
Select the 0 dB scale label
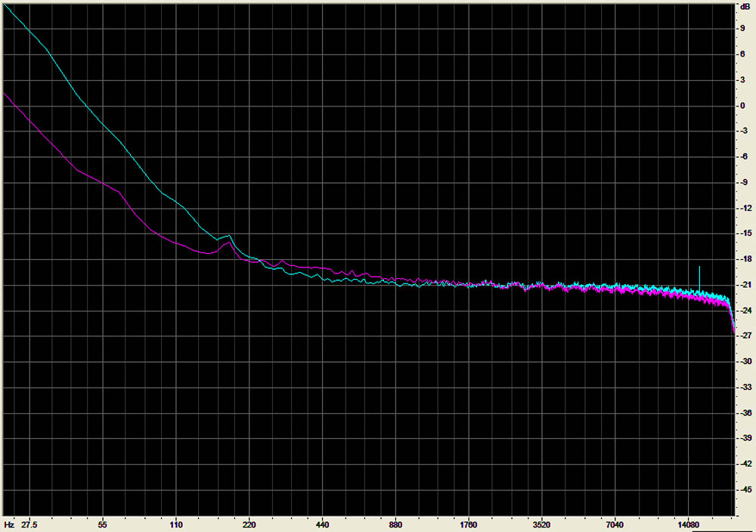[x=743, y=106]
